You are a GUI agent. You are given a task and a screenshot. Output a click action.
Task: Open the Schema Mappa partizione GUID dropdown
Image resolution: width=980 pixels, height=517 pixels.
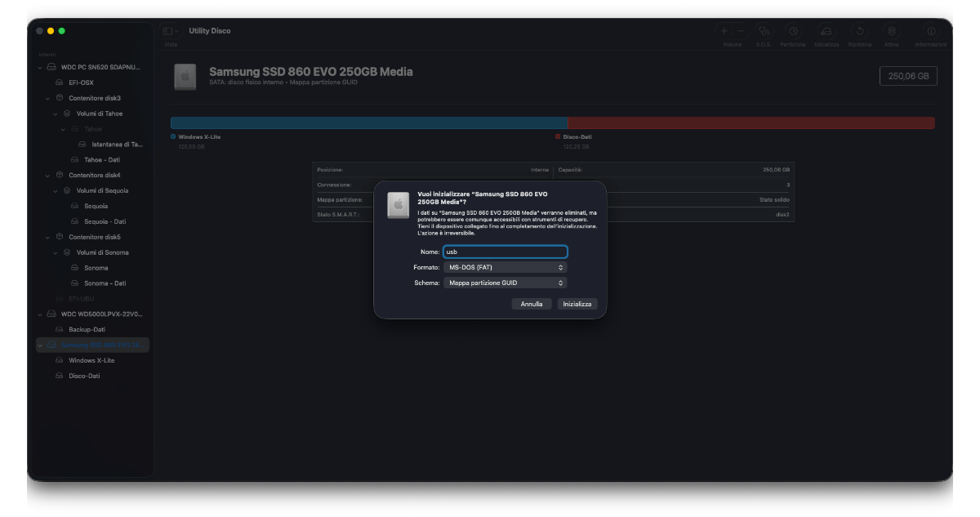[505, 283]
